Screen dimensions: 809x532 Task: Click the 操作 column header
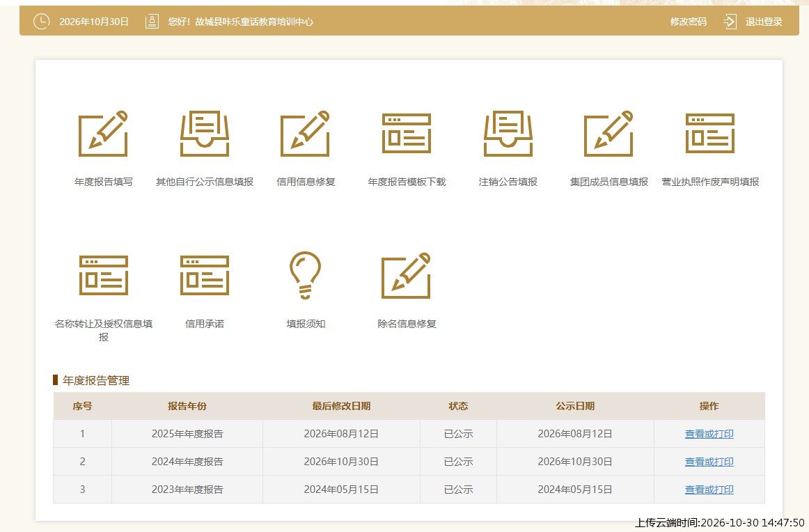pos(709,406)
